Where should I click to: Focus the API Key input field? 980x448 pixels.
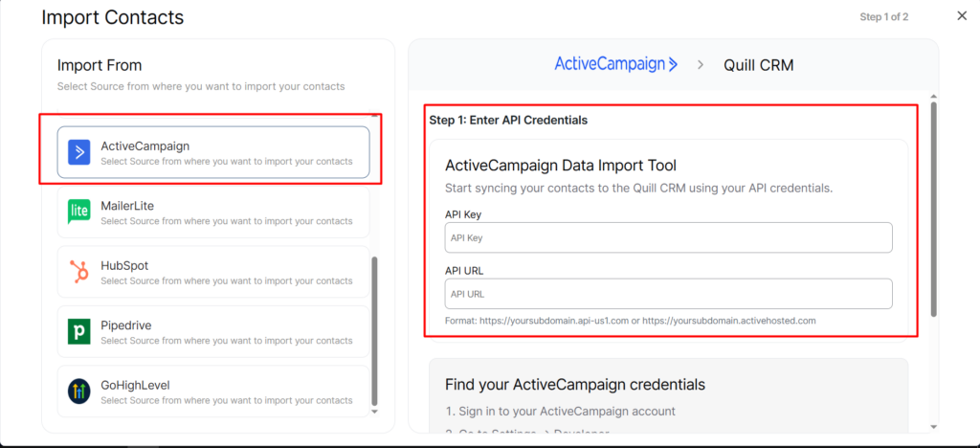pyautogui.click(x=668, y=237)
